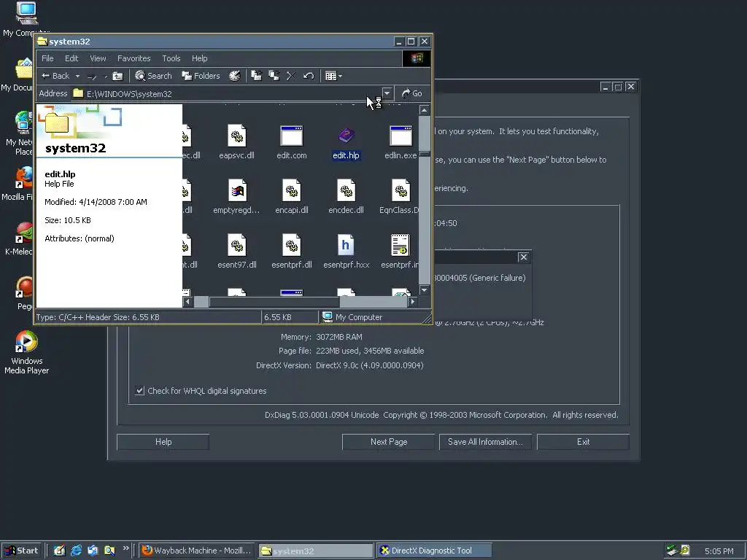This screenshot has width=747, height=560.
Task: Select the encdec.dll file icon
Action: tap(347, 190)
